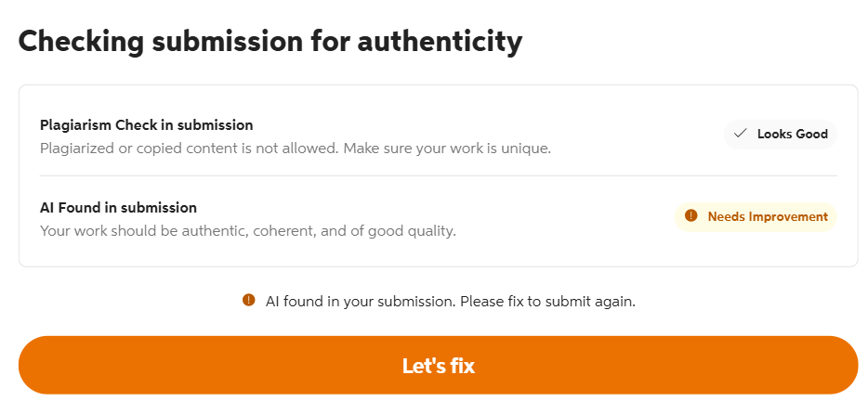Click the AI found please fix message
Image resolution: width=868 pixels, height=414 pixels.
pos(450,302)
